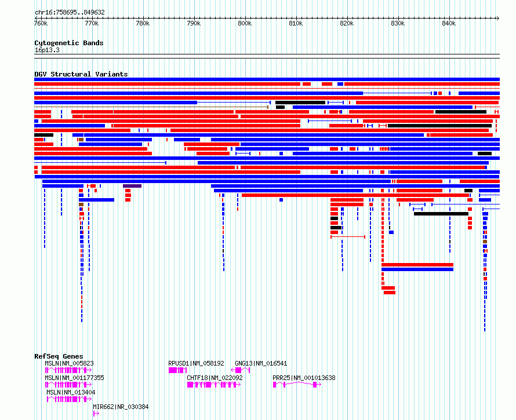Click the MIR662 gene arrow glyph
Screen dimensions: 516x420
click(x=96, y=414)
